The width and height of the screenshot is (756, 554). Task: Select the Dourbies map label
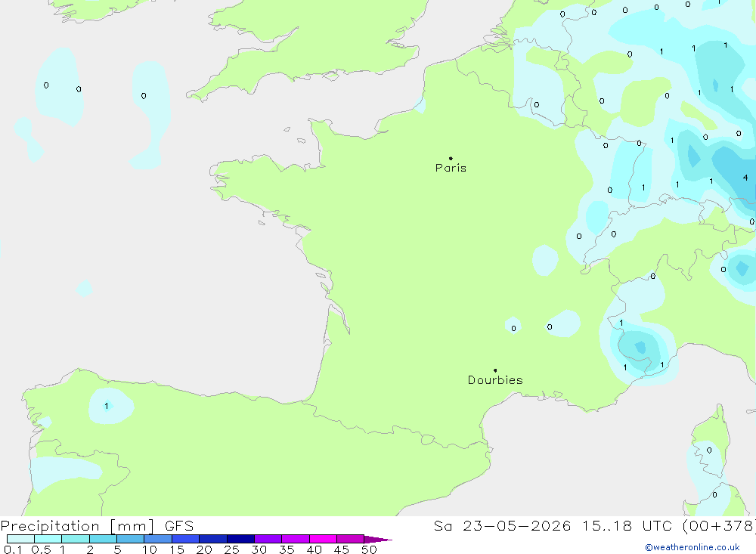tap(495, 380)
